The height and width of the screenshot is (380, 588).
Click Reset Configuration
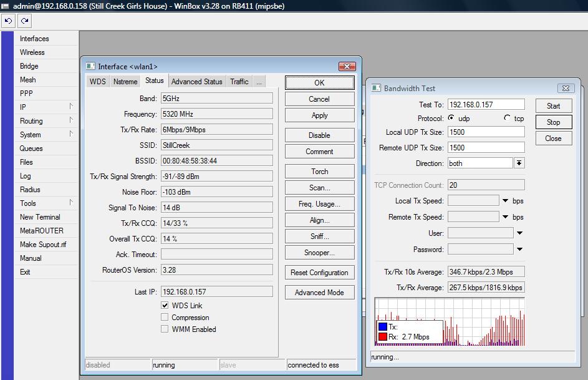coord(319,272)
